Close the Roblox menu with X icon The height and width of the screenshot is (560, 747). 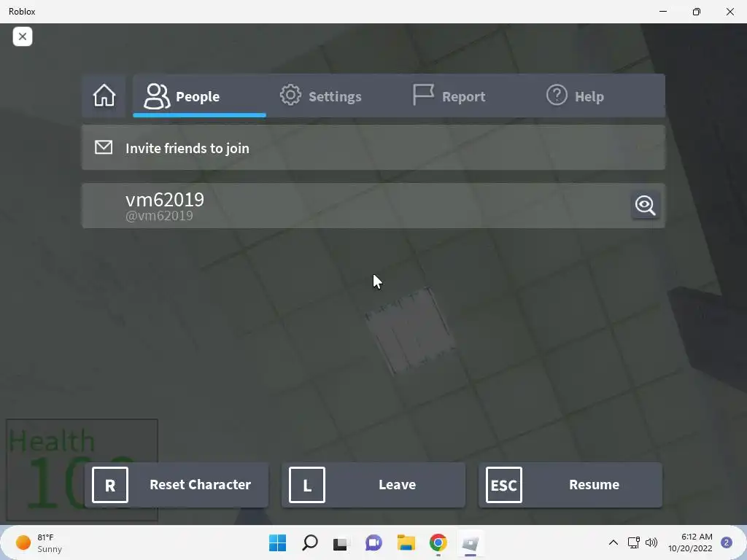point(23,36)
